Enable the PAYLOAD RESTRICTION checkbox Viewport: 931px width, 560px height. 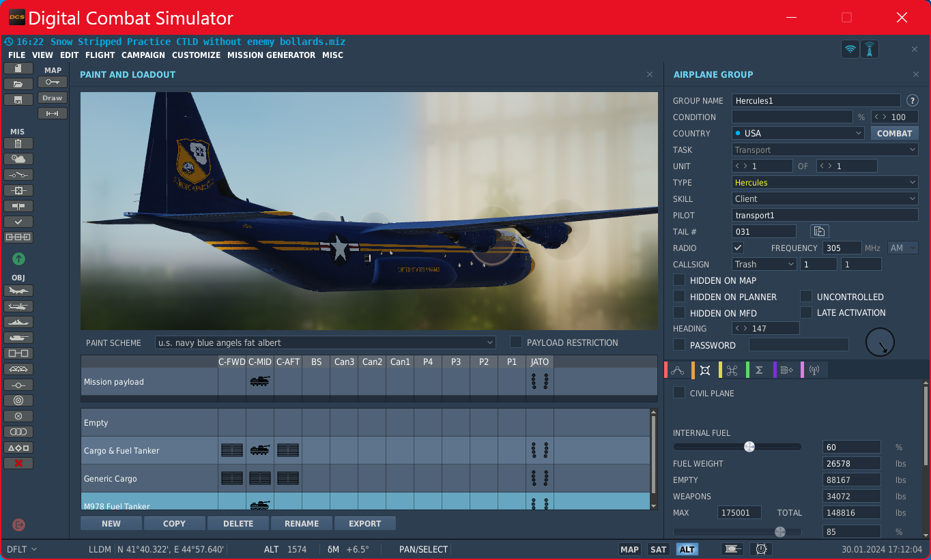pyautogui.click(x=516, y=342)
